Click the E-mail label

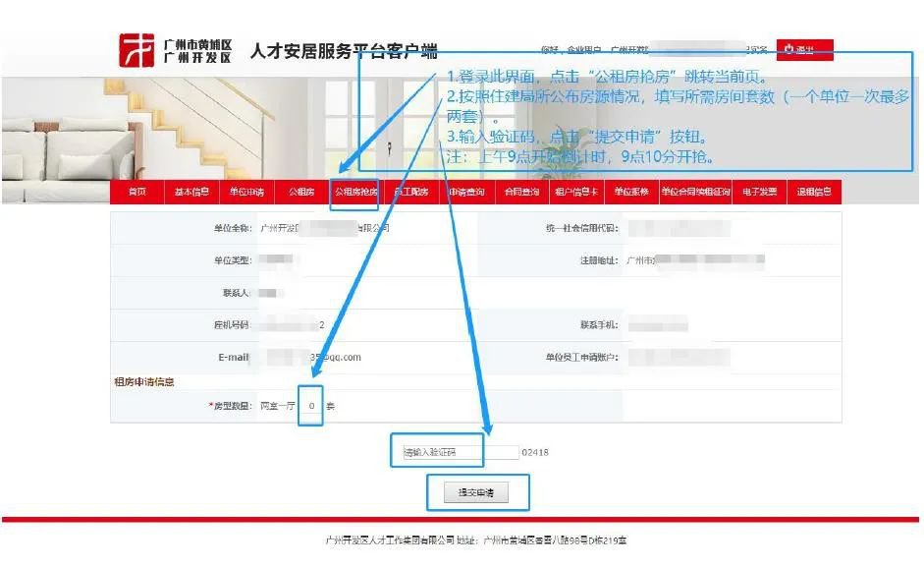pos(234,357)
